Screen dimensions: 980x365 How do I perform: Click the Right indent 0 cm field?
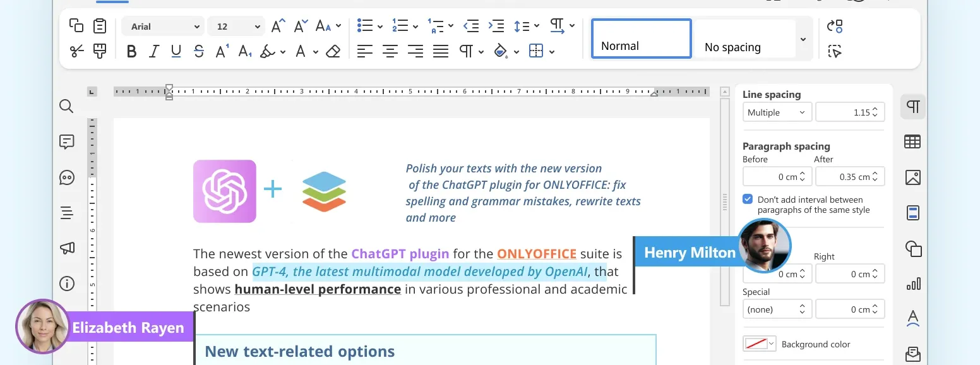(850, 274)
